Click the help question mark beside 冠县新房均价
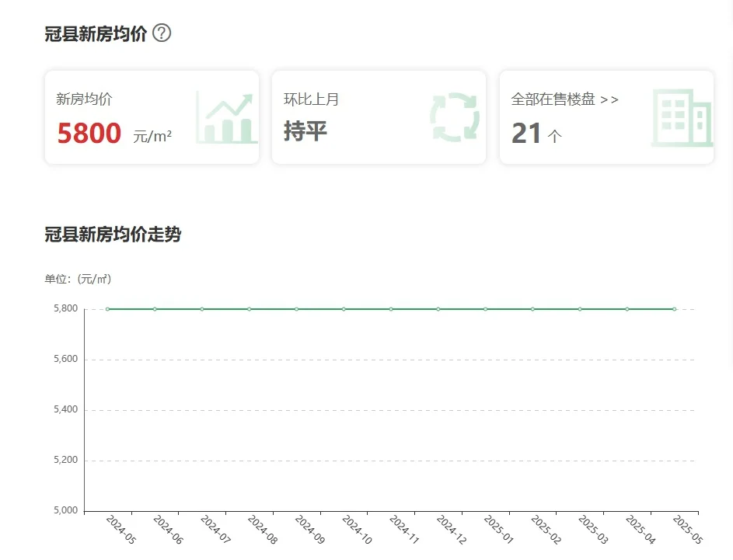 (x=162, y=33)
